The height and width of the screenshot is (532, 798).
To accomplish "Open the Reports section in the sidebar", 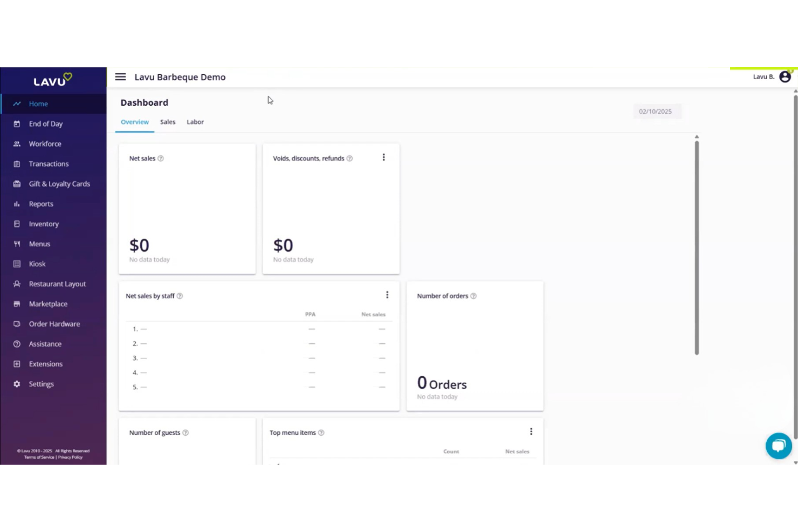I will (x=17, y=204).
